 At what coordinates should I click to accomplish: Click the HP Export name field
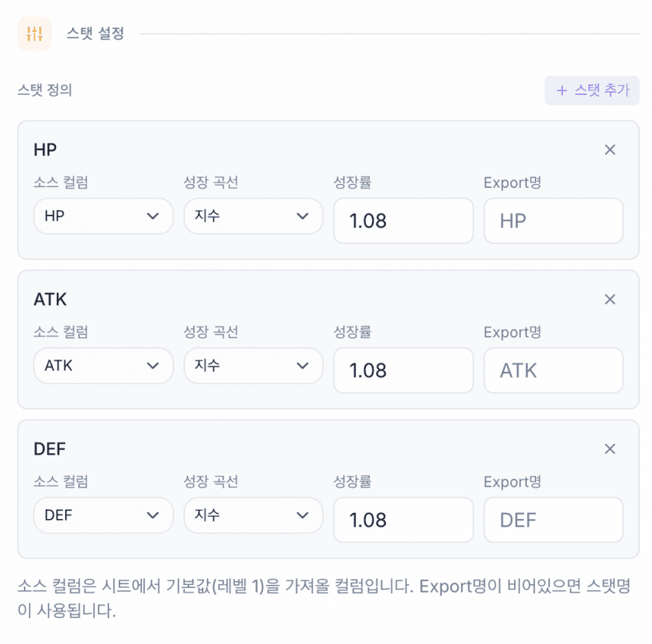[x=553, y=221]
